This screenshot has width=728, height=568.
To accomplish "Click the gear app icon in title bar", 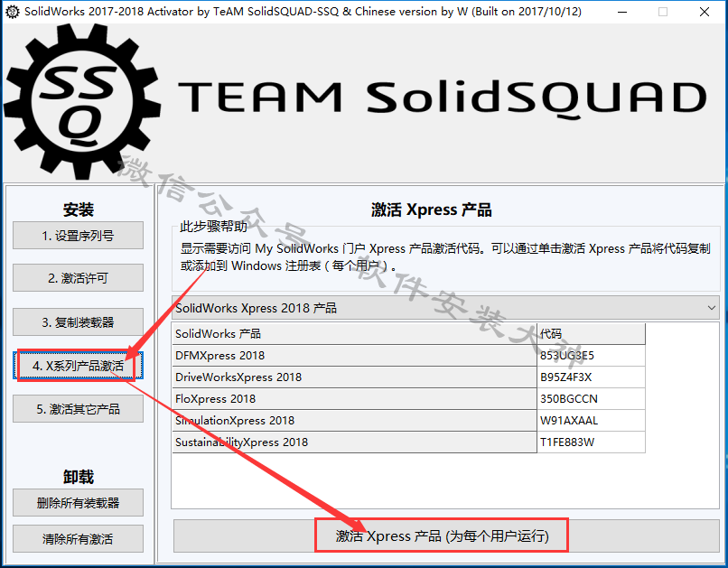I will [12, 12].
